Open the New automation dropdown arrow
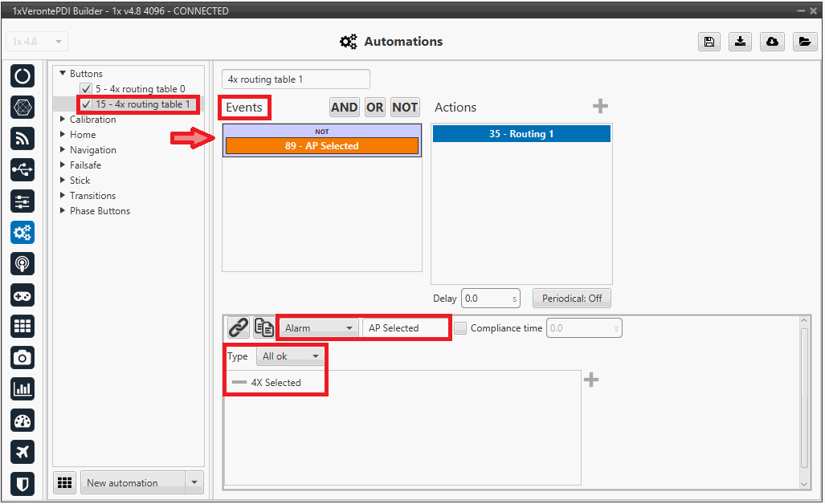Viewport: 825px width, 504px height. pyautogui.click(x=194, y=482)
